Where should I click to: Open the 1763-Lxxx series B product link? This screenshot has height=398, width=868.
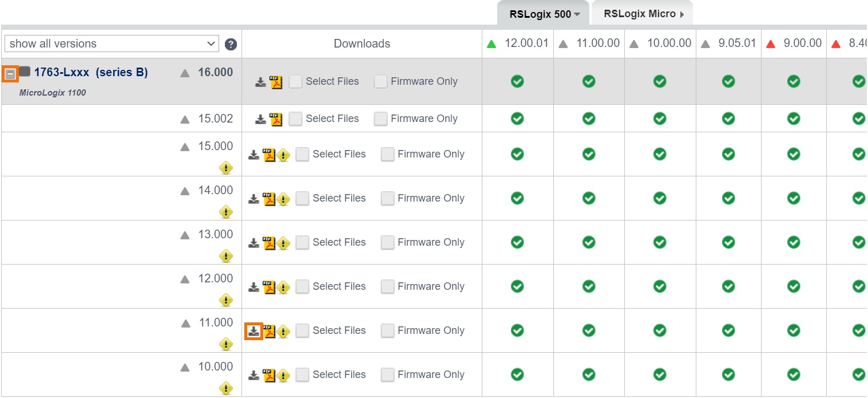point(92,72)
